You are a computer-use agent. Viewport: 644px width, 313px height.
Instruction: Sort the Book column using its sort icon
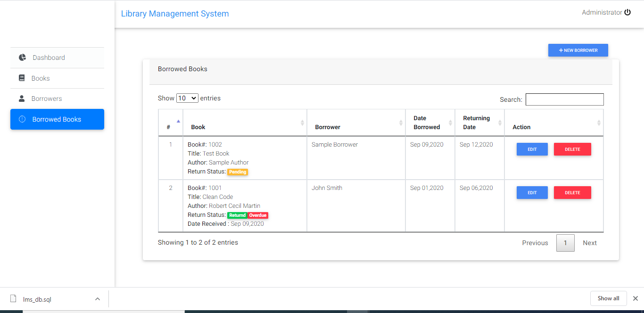(302, 122)
